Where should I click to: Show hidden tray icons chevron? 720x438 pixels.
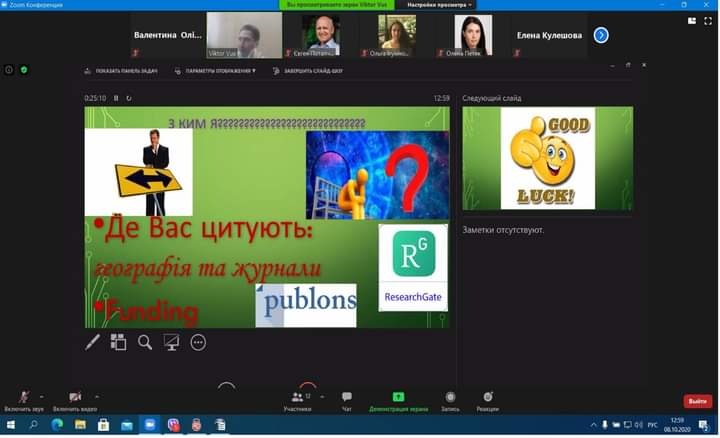[x=593, y=425]
